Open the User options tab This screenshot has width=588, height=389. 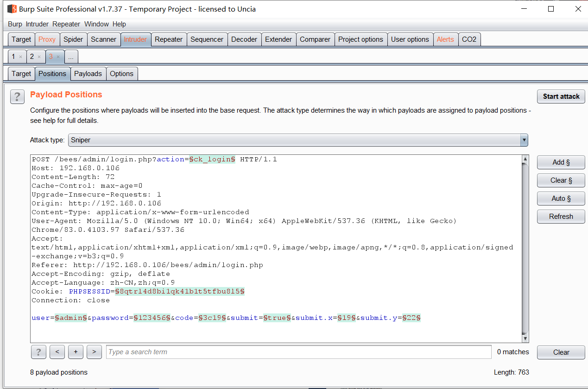coord(410,39)
